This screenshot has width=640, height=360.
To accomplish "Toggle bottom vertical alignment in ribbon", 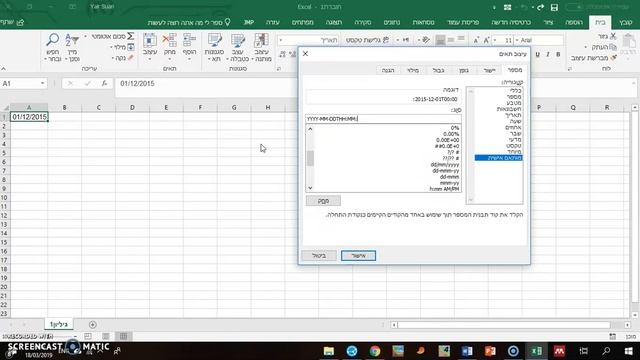I will point(440,40).
